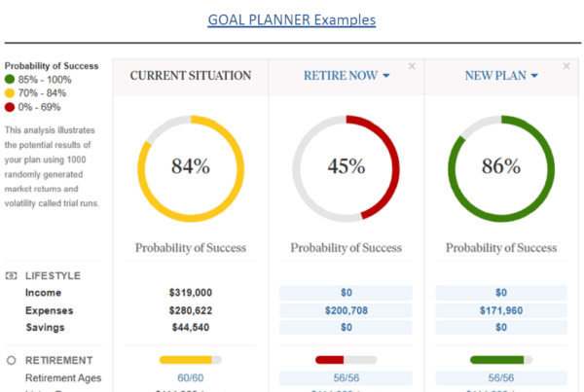Select the Current Situation column header
584x392 pixels.
click(x=191, y=76)
